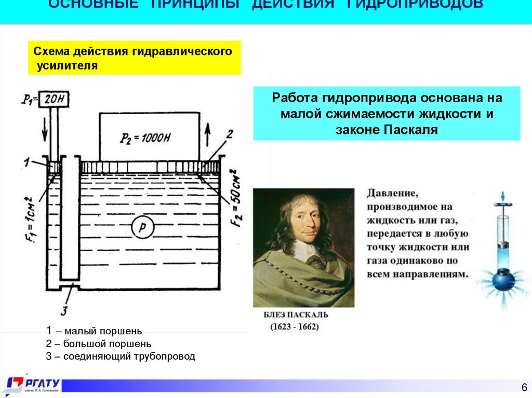Image resolution: width=532 pixels, height=398 pixels.
Task: Click the small blue arrow above the syringe
Action: coord(503,197)
